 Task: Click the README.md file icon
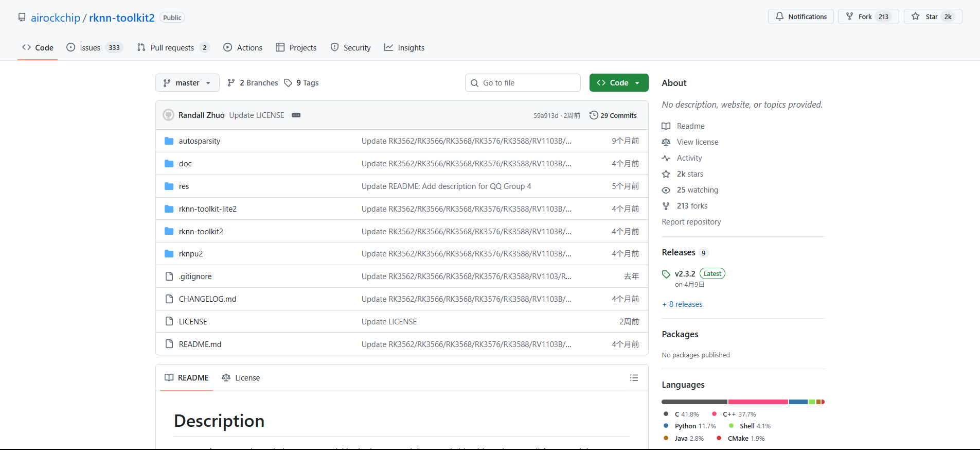click(169, 344)
